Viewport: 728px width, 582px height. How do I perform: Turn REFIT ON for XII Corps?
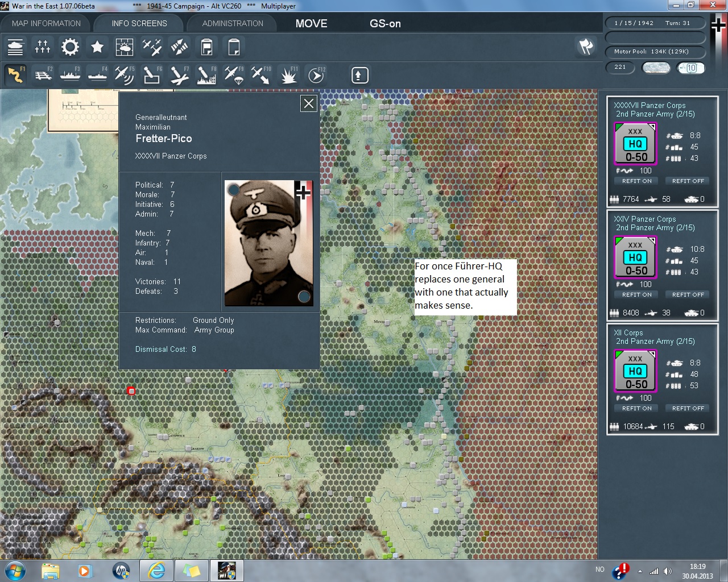[636, 409]
